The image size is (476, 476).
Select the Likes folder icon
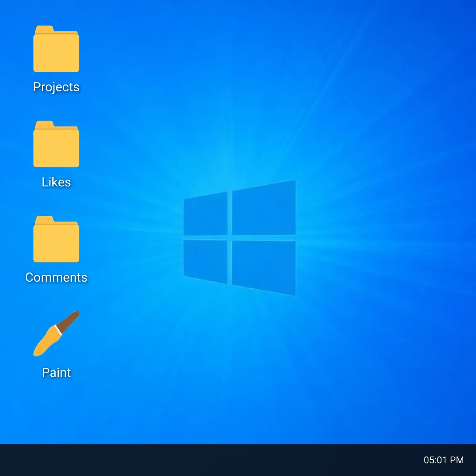[x=56, y=144]
